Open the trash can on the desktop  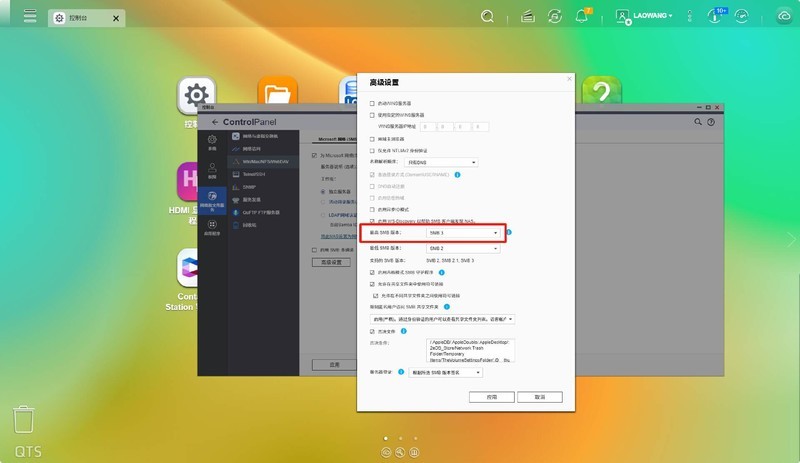pyautogui.click(x=23, y=419)
